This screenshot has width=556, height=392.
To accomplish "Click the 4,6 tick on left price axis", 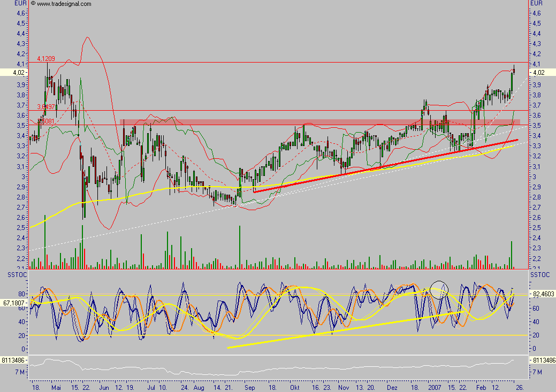I will tap(20, 13).
